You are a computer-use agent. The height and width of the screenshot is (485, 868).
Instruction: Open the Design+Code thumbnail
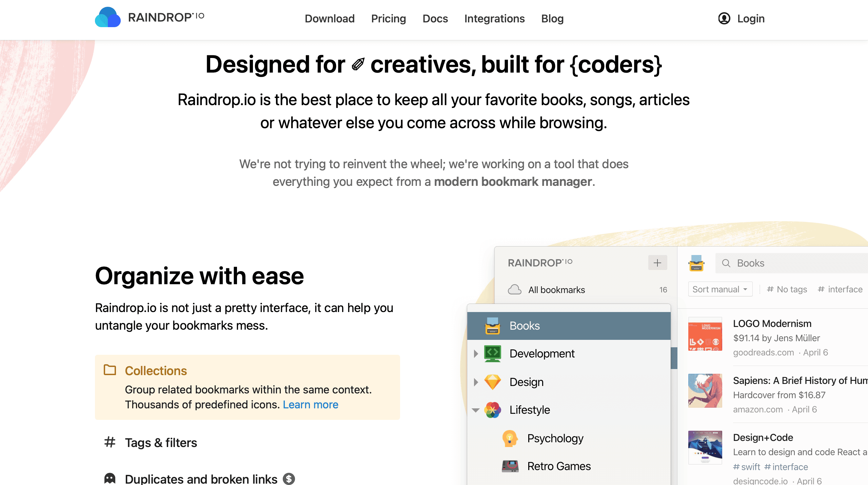coord(705,448)
